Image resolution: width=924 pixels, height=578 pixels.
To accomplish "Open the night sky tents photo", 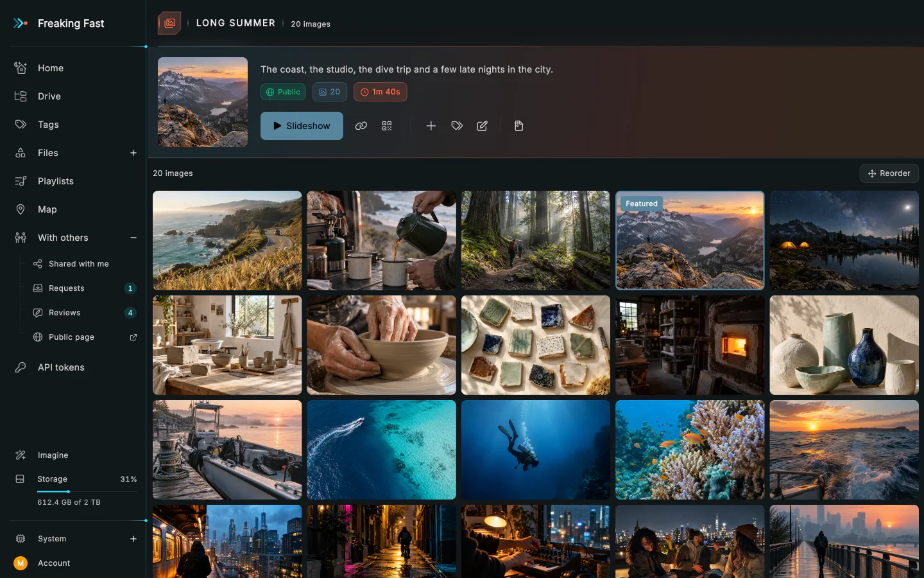I will tap(844, 240).
